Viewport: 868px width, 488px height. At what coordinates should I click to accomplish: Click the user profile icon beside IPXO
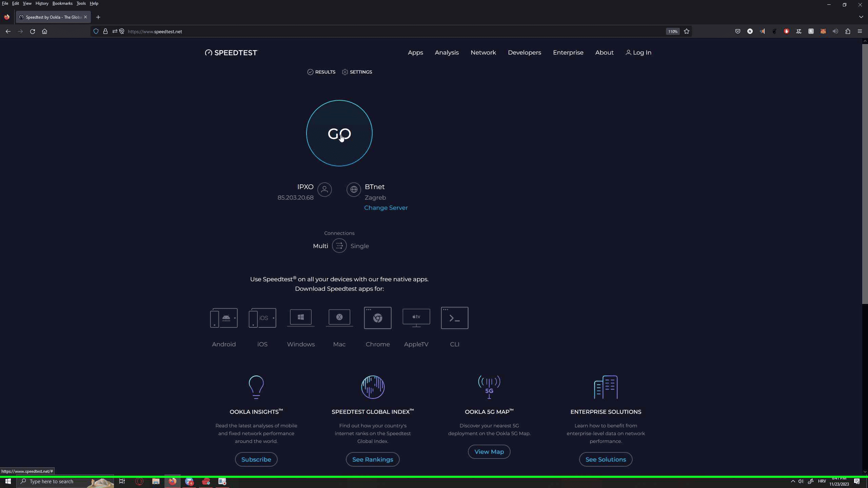click(324, 189)
